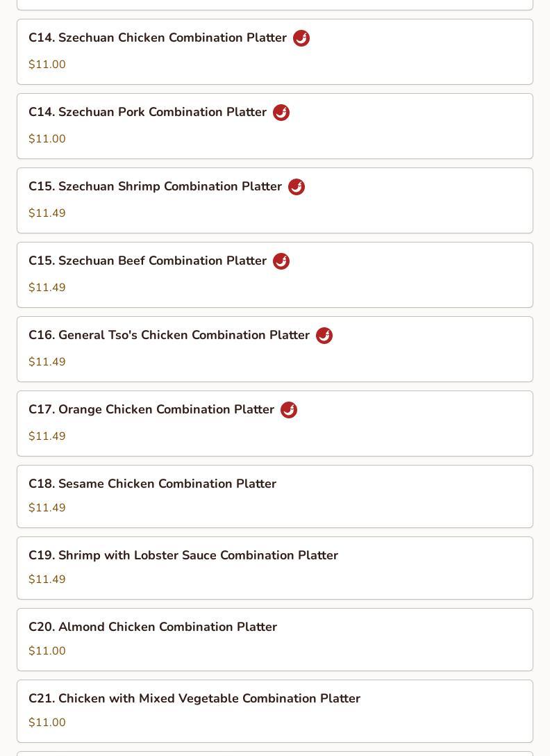The image size is (550, 756).
Task: Click the $11.49 price under Shrimp with Lobster Sauce
Action: 47,580
